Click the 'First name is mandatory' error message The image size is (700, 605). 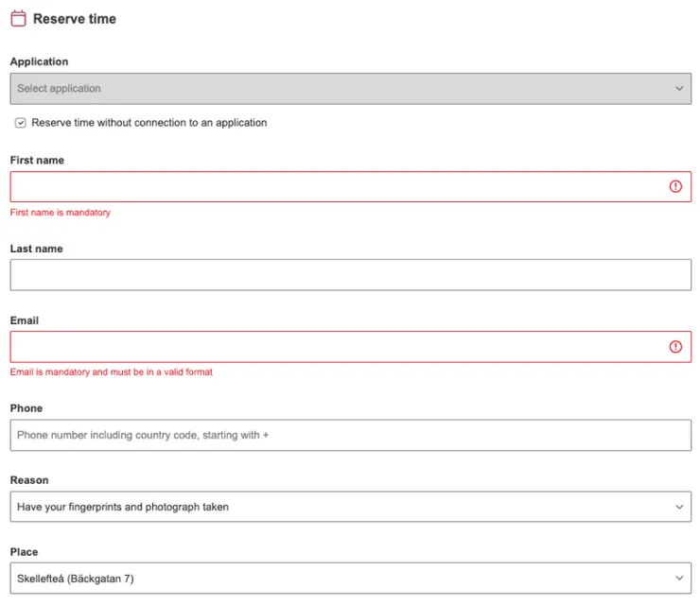61,213
